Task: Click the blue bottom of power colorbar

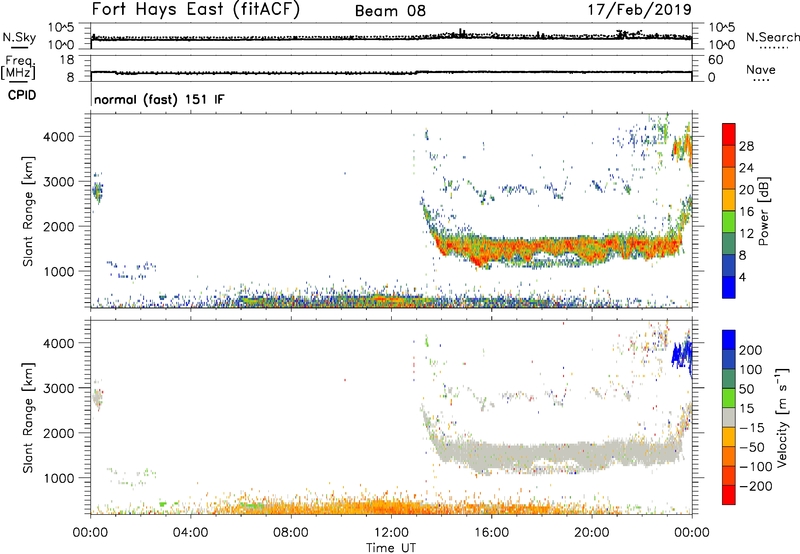Action: pyautogui.click(x=729, y=287)
